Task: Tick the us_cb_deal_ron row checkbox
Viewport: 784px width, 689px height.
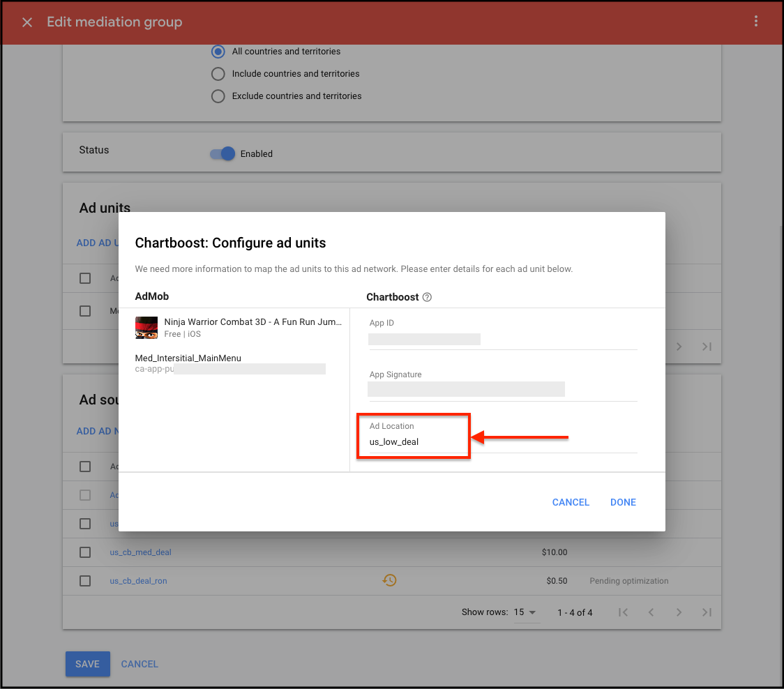Action: [x=85, y=580]
